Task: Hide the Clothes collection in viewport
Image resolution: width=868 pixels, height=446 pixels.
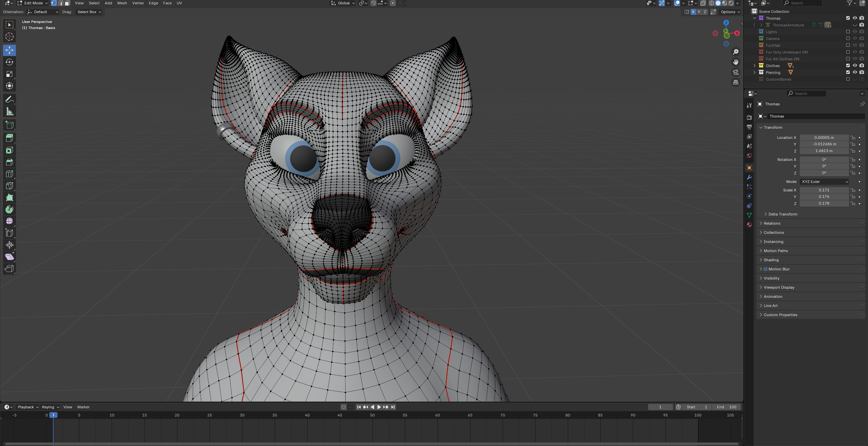Action: 855,66
